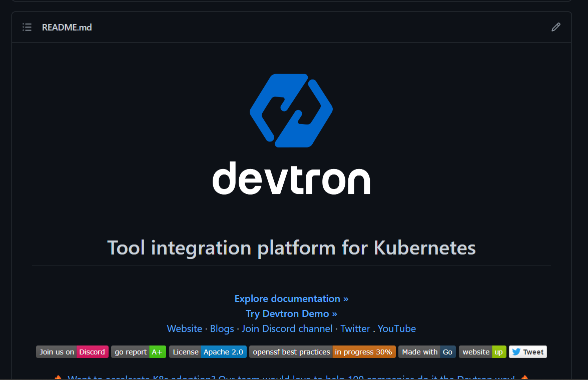Viewport: 588px width, 380px height.
Task: Click the README.md file name heading
Action: (x=67, y=27)
